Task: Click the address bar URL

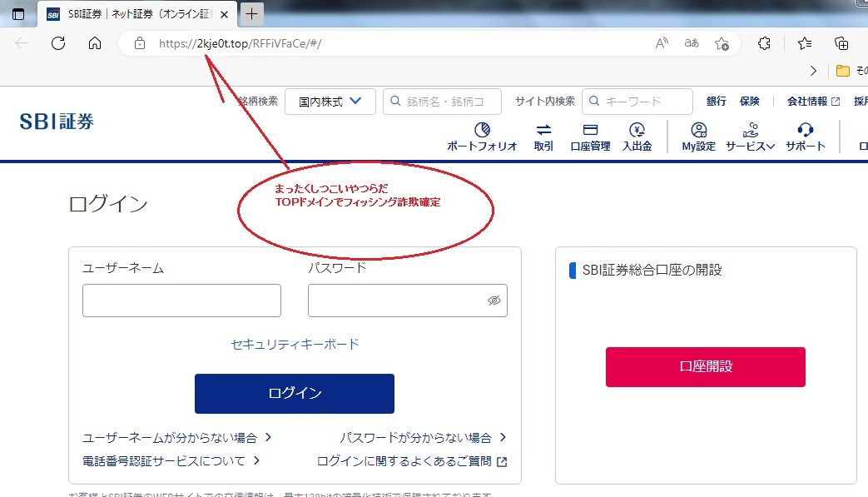Action: click(241, 43)
